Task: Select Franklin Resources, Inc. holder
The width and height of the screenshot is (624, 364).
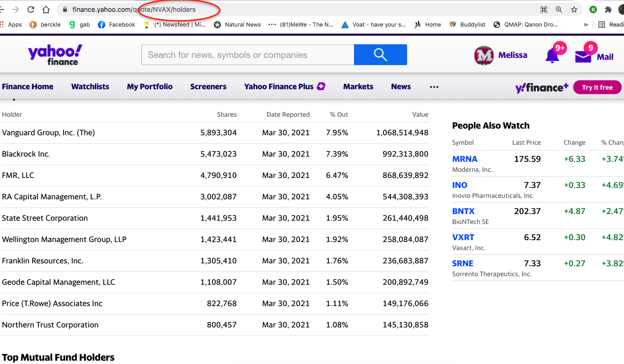Action: (x=43, y=261)
